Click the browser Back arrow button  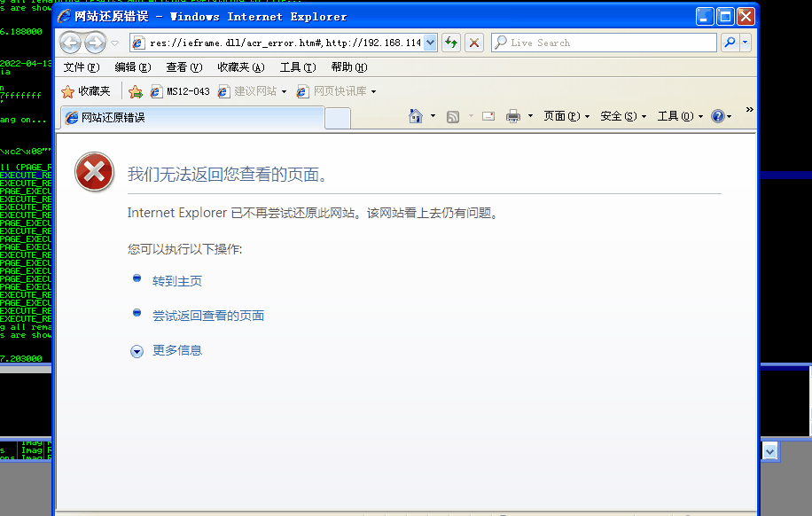(x=70, y=43)
